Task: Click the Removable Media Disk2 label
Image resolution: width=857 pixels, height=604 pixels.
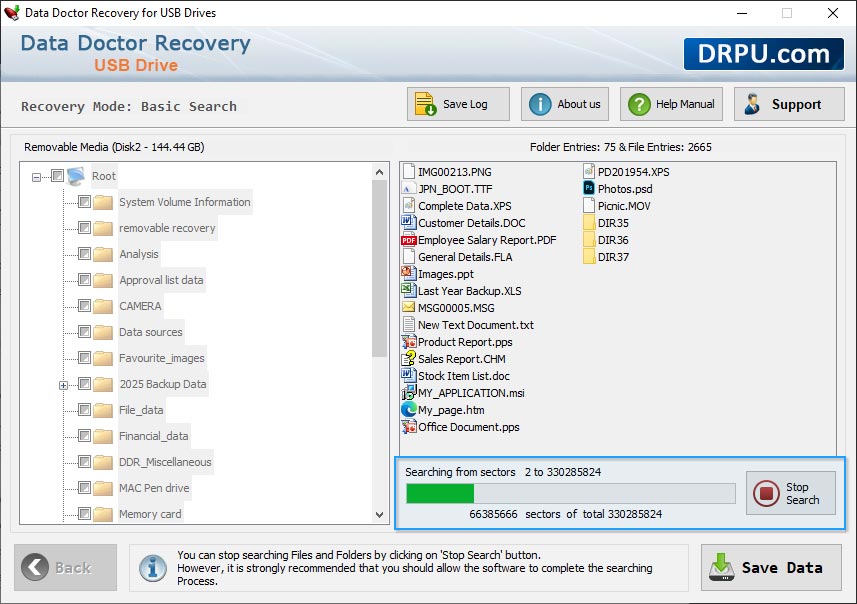Action: [114, 147]
